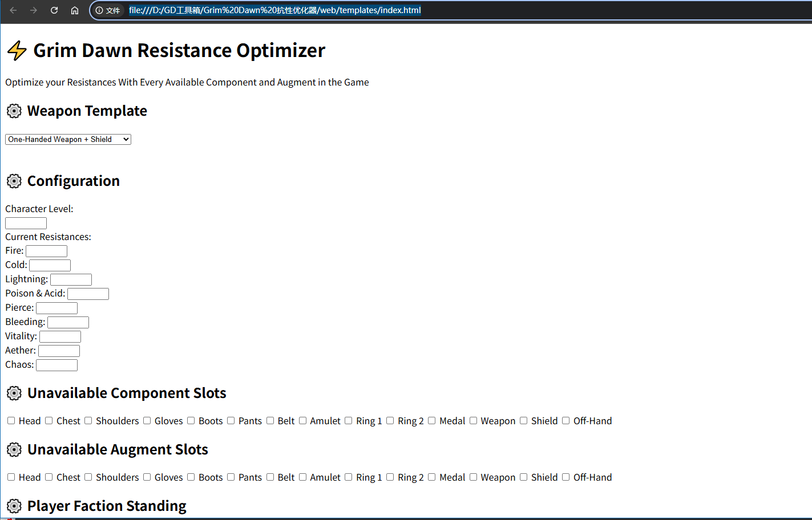Check Shoulders under Unavailable Component Slots

(88, 421)
